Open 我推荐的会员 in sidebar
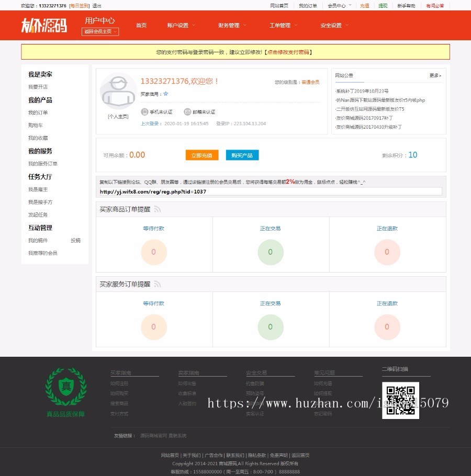This screenshot has height=476, width=471. point(43,253)
